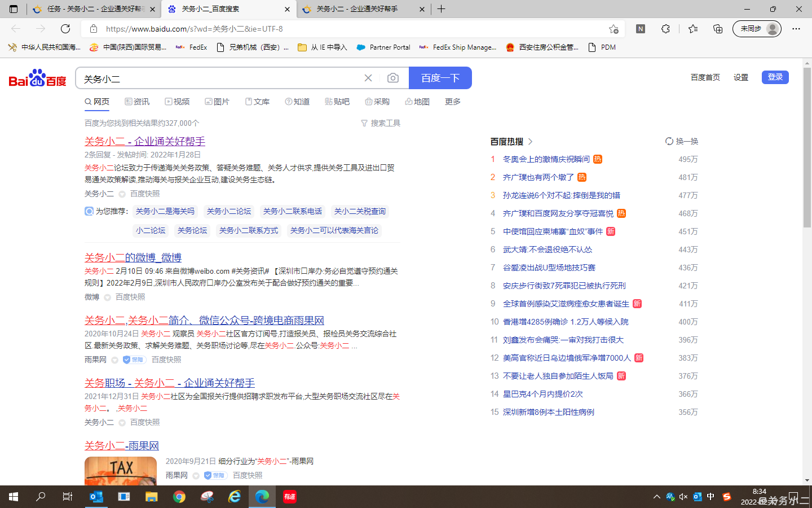Open hot topic 冬奥会上的激情庆祝瞬间
The image size is (812, 508).
point(546,159)
